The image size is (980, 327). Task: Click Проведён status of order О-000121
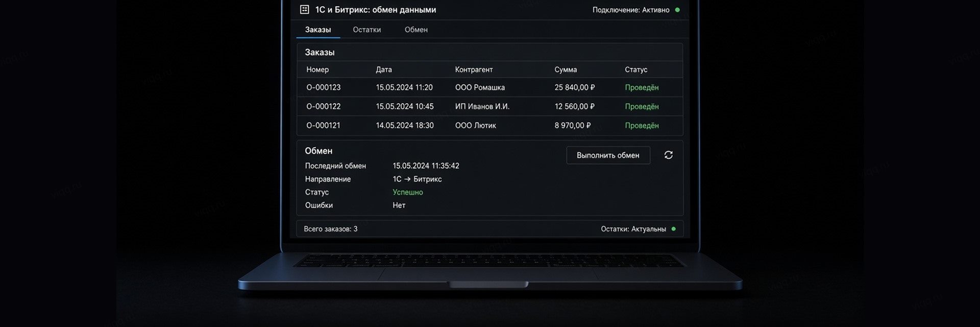[642, 125]
